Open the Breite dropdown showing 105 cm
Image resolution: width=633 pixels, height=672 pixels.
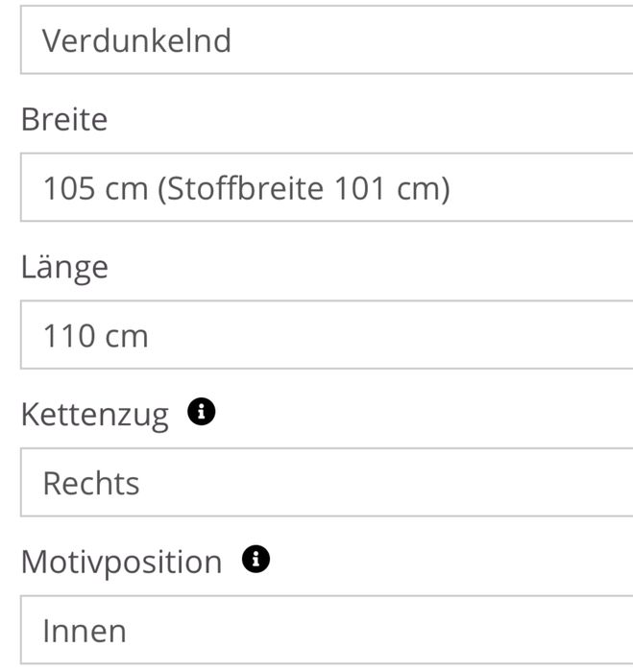click(x=327, y=188)
